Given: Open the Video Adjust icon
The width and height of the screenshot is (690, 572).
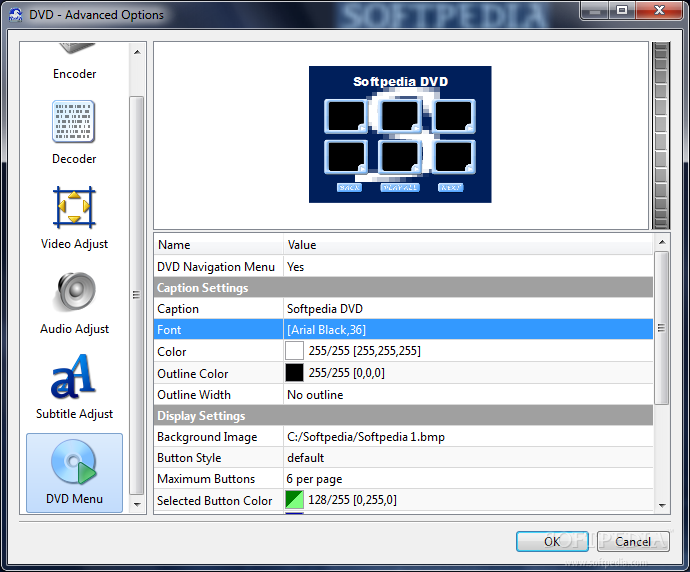Looking at the screenshot, I should click(x=74, y=207).
